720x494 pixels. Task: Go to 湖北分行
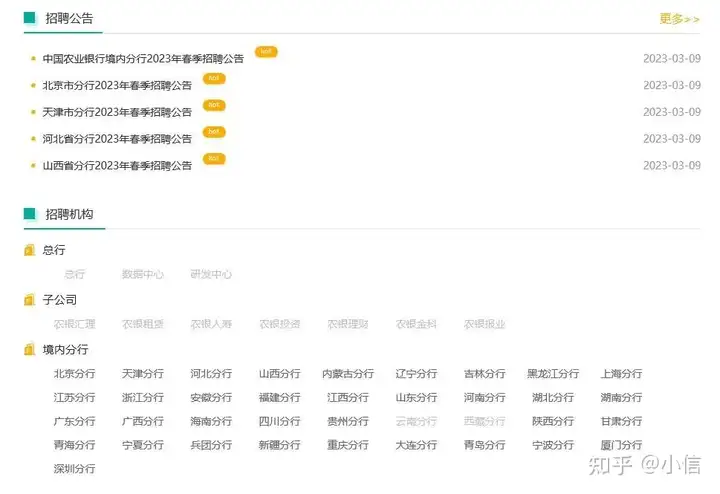coord(553,398)
